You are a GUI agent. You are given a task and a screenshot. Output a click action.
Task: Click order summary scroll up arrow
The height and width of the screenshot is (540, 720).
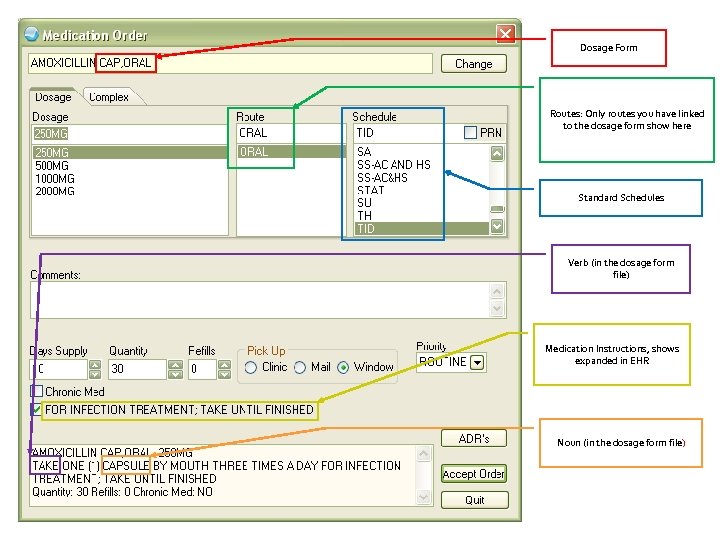pos(423,454)
